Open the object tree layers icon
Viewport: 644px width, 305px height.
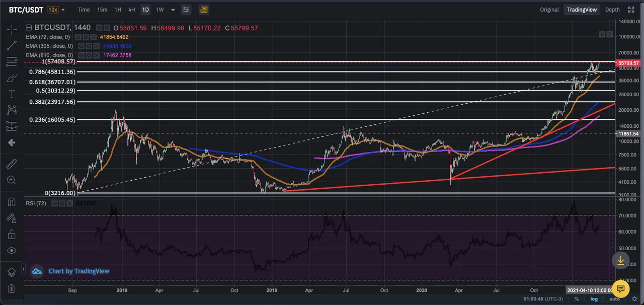tap(12, 272)
